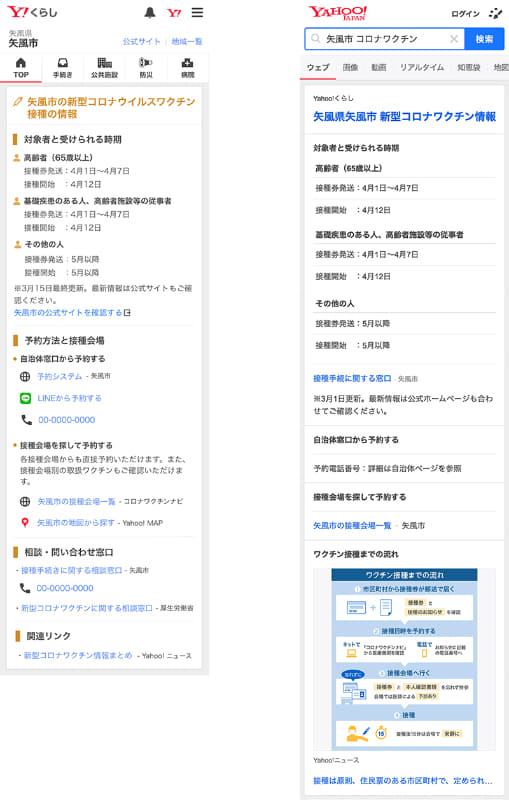This screenshot has height=800, width=509.
Task: Tap the red Y! icon in header
Action: pyautogui.click(x=174, y=13)
